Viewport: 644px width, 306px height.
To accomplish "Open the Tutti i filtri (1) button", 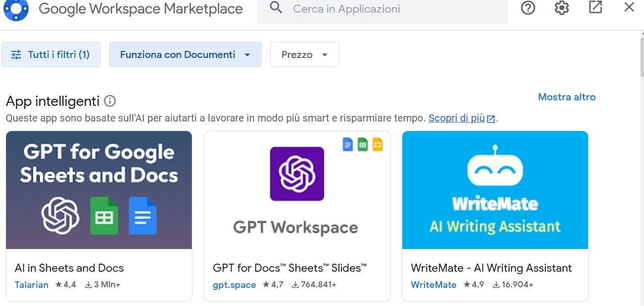I will (x=51, y=54).
